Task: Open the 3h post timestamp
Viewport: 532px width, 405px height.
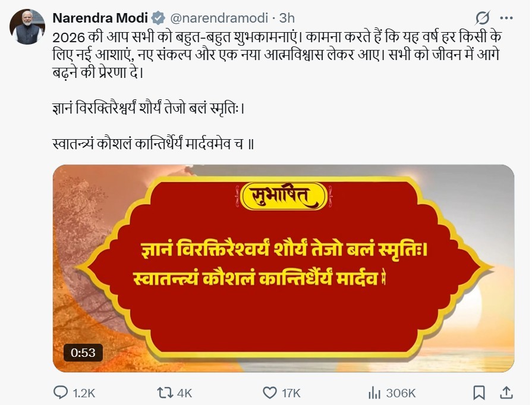Action: [287, 18]
